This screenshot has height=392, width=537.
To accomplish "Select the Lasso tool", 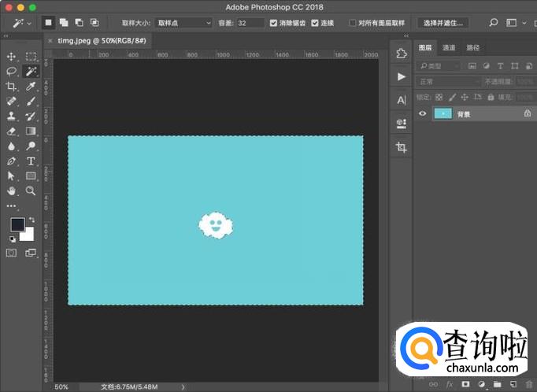I will (12, 71).
